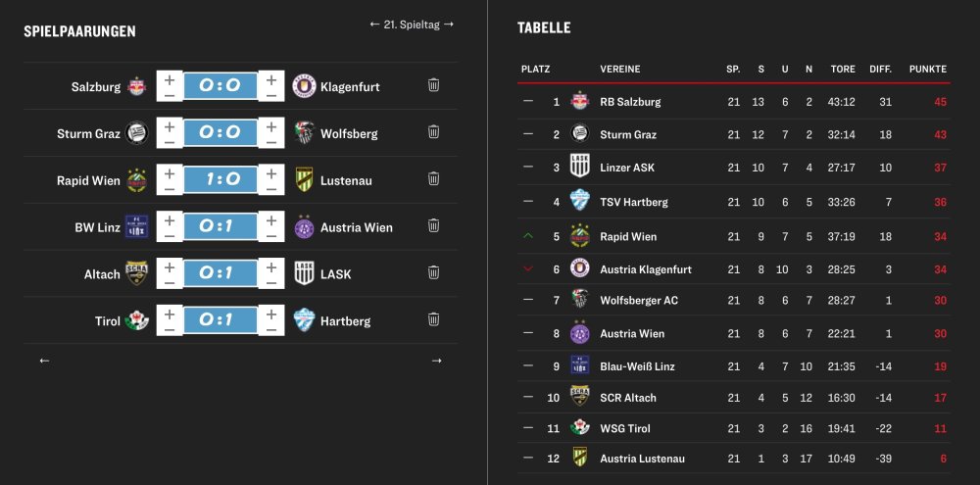Screen dimensions: 980x485
Task: Click trash icon for Rapid Wien vs Lustenau
Action: coord(433,179)
